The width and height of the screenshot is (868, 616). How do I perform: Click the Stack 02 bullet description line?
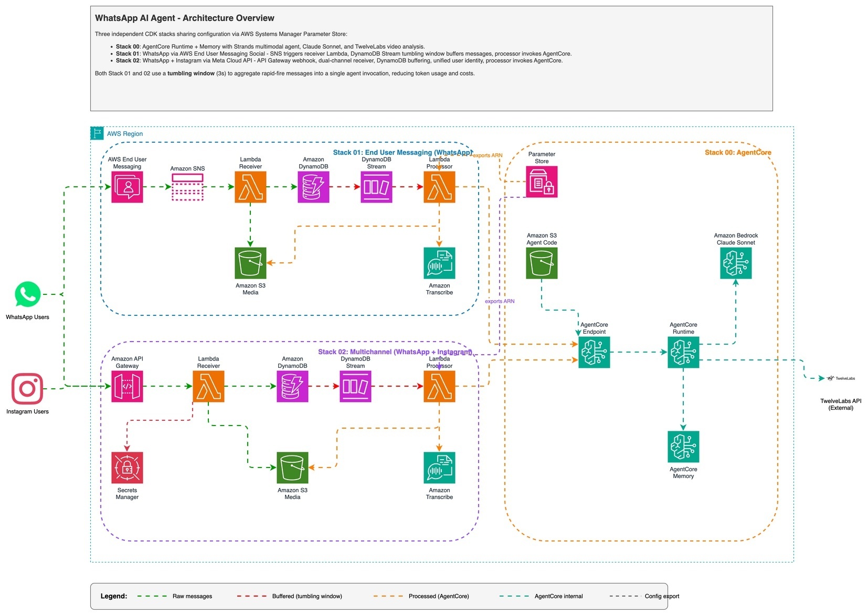pos(339,60)
